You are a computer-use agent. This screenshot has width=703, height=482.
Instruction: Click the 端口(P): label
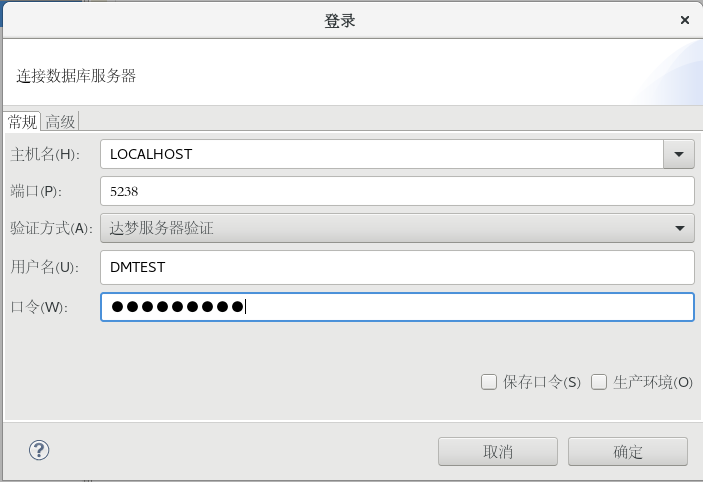pyautogui.click(x=36, y=191)
